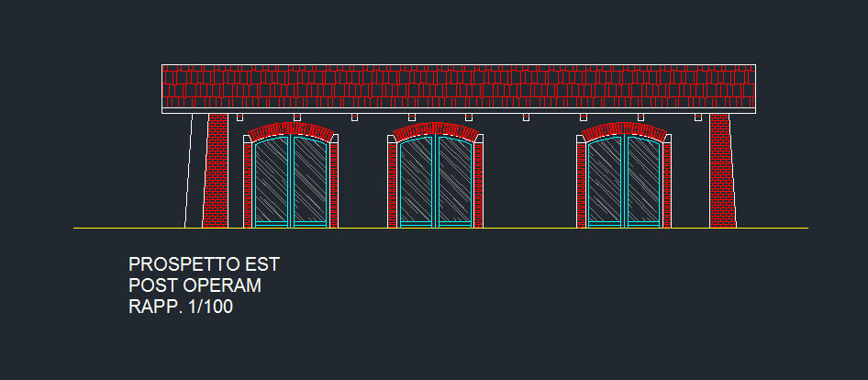
Task: Select the "RAPP. 1/100" scale text
Action: pyautogui.click(x=181, y=307)
